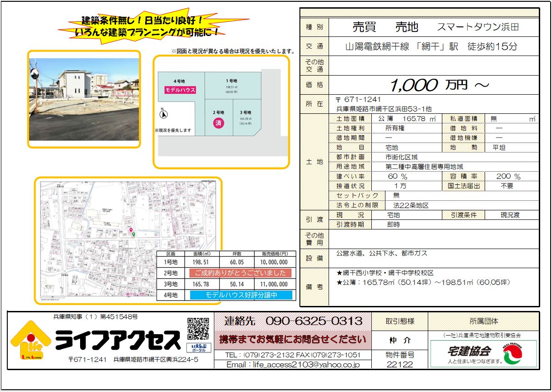The height and width of the screenshot is (392, 552).
Task: Click the license text 兵庫県知事（1）第451548号
Action: [x=96, y=316]
